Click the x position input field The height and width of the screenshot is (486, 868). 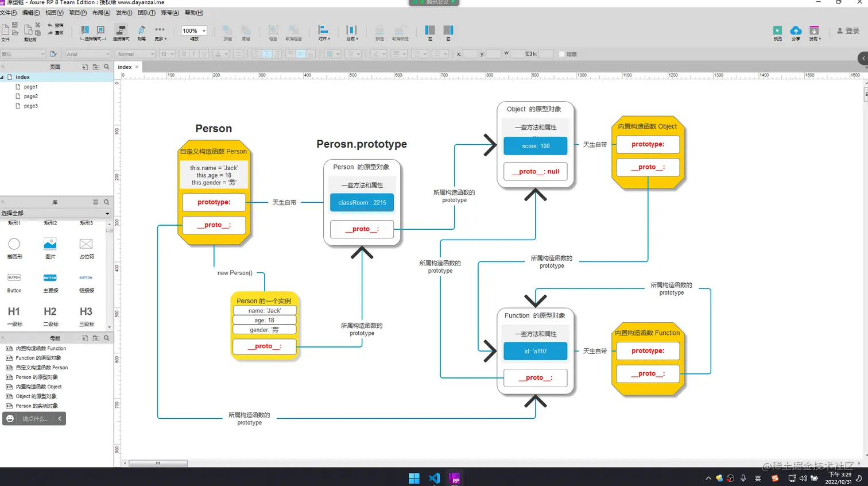point(470,54)
